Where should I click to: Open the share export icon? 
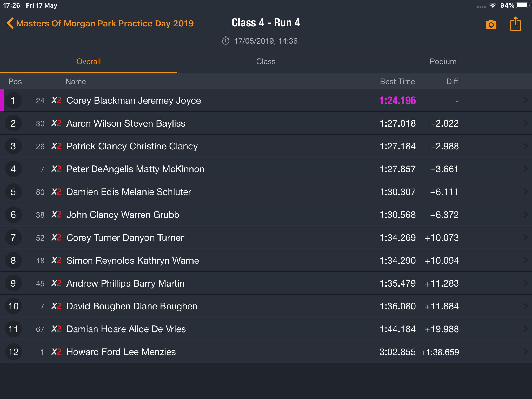point(515,24)
